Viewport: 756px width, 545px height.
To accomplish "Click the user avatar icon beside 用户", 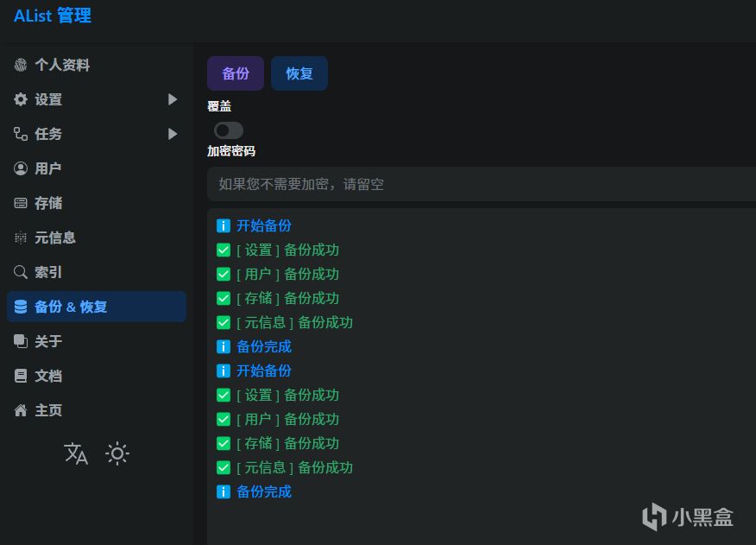I will point(21,168).
